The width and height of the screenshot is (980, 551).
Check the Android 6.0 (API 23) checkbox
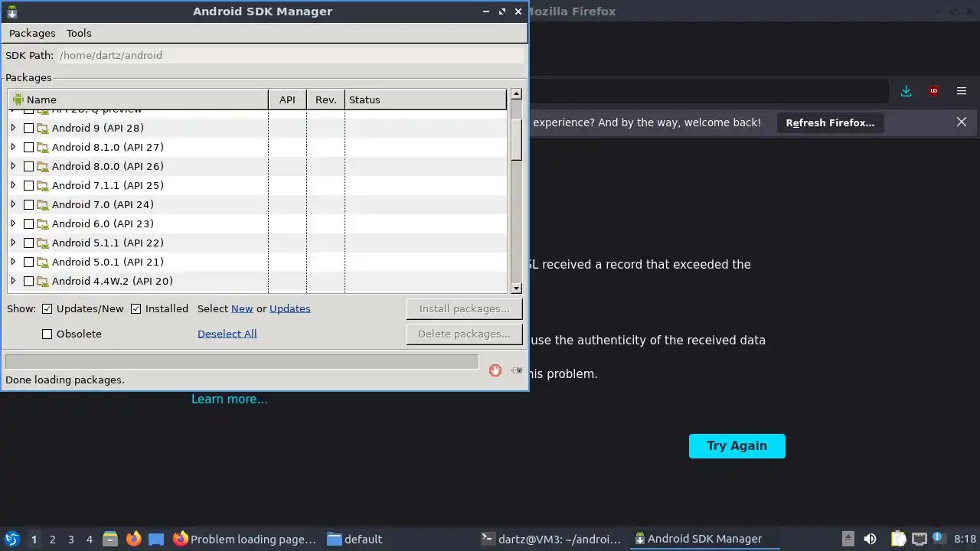28,224
